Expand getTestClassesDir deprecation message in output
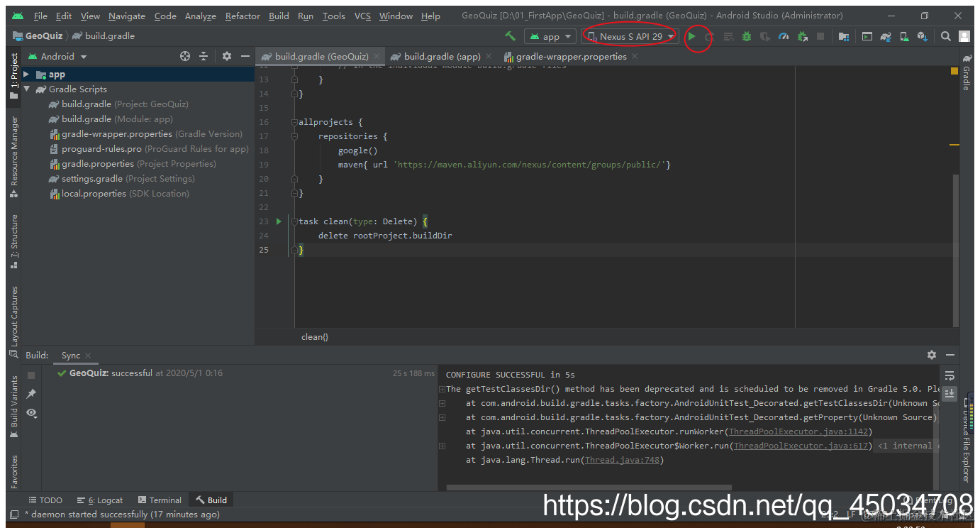This screenshot has width=980, height=528. point(442,389)
